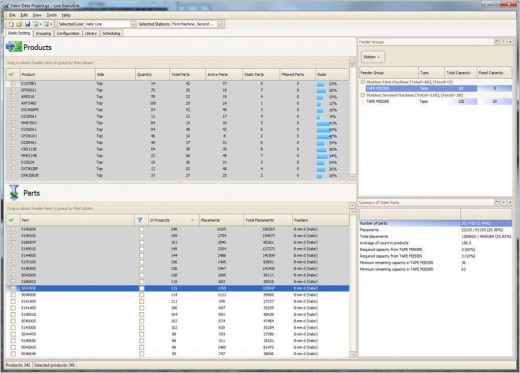Switch to the Library tab

(91, 33)
